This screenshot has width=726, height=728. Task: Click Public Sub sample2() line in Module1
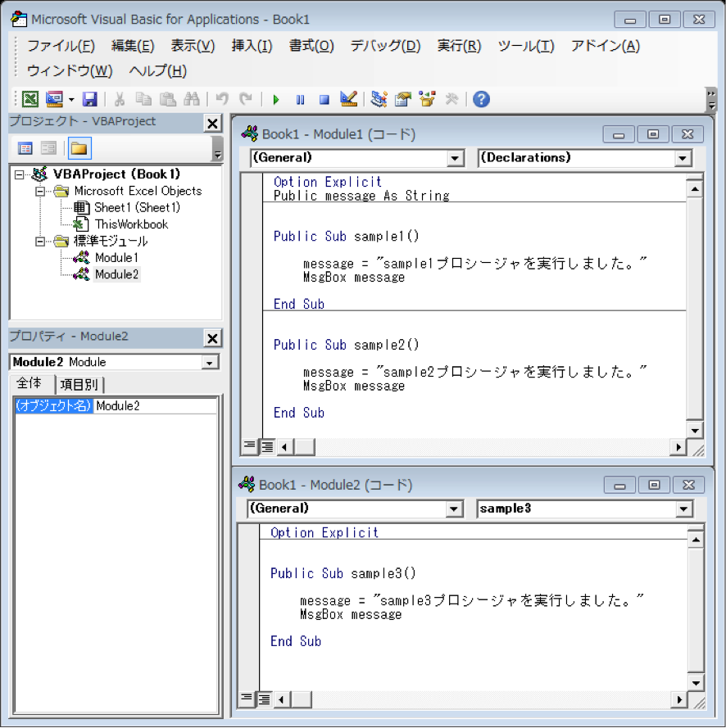[346, 345]
